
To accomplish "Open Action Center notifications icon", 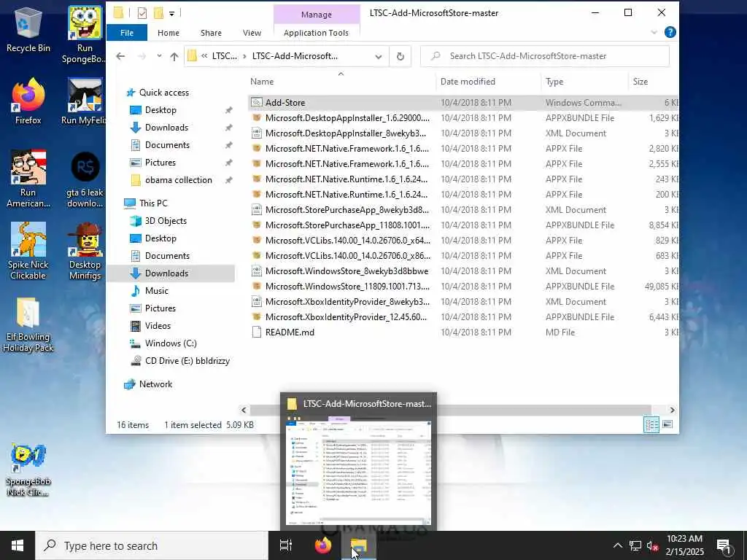I will [x=724, y=545].
